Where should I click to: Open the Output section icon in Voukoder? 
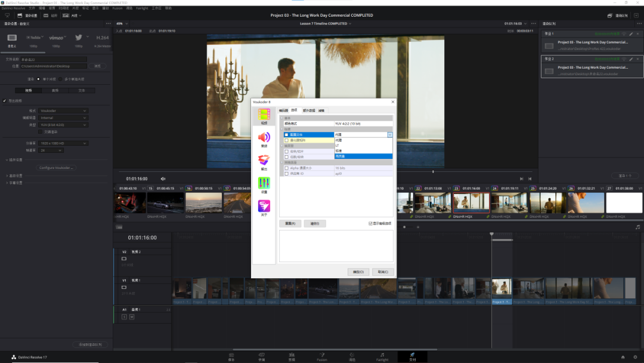264,161
